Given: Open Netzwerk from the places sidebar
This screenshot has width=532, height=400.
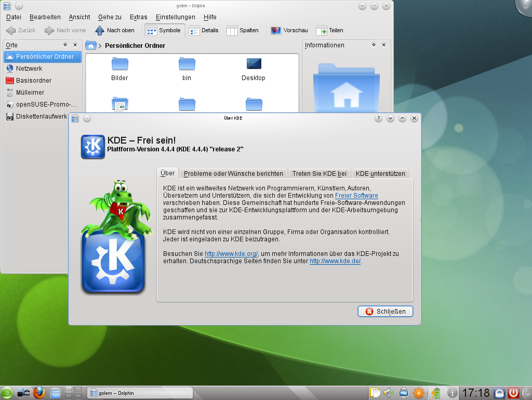Looking at the screenshot, I should (x=28, y=68).
